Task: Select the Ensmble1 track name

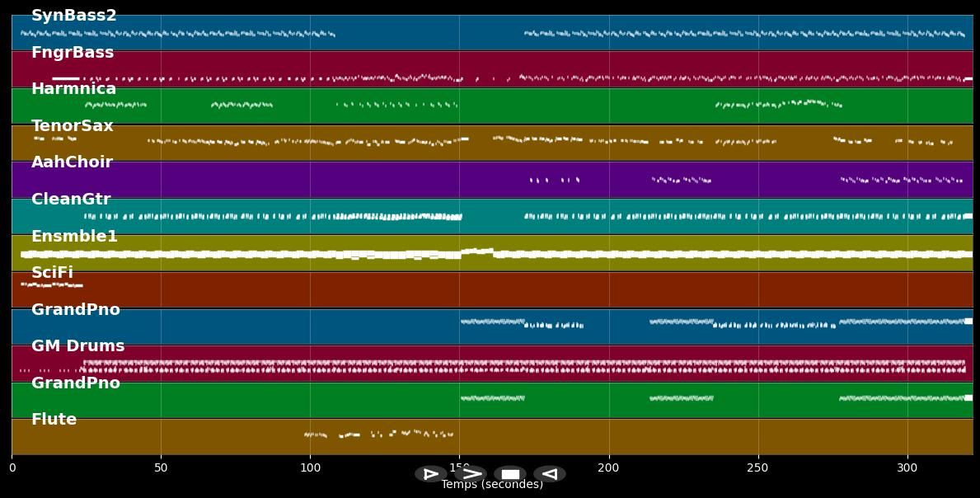Action: [74, 237]
